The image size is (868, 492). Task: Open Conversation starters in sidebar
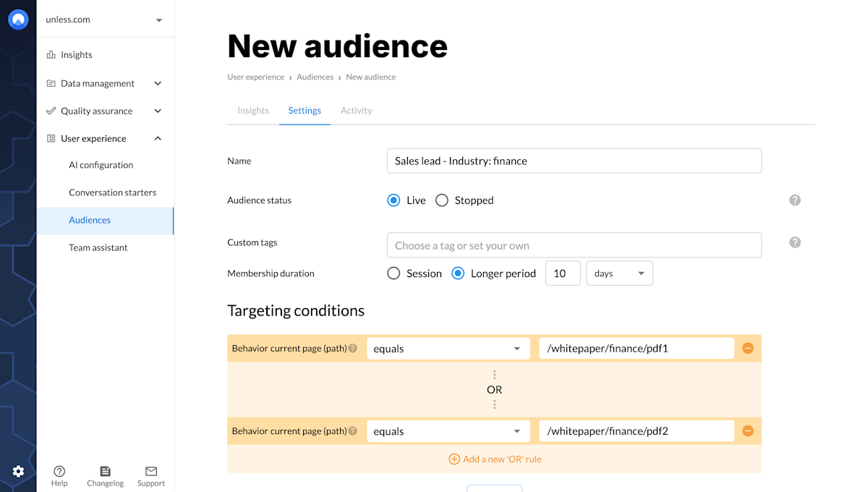tap(112, 192)
